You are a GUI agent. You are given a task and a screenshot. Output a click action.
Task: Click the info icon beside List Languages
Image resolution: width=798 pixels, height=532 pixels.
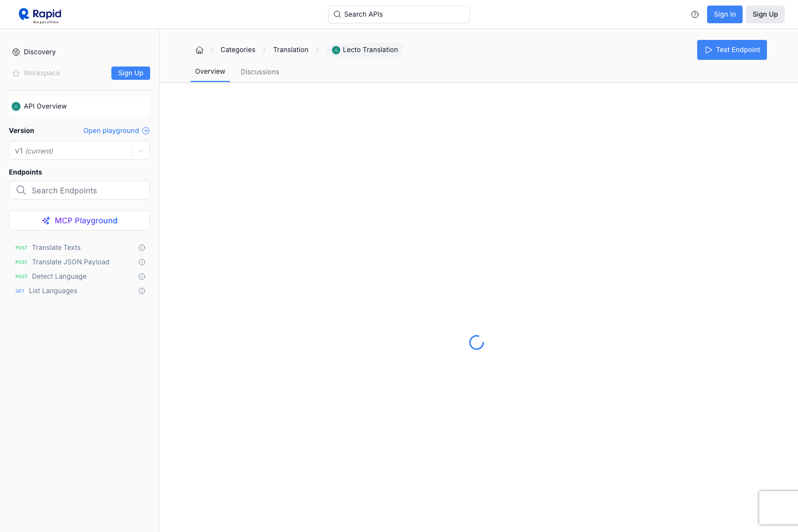click(141, 291)
